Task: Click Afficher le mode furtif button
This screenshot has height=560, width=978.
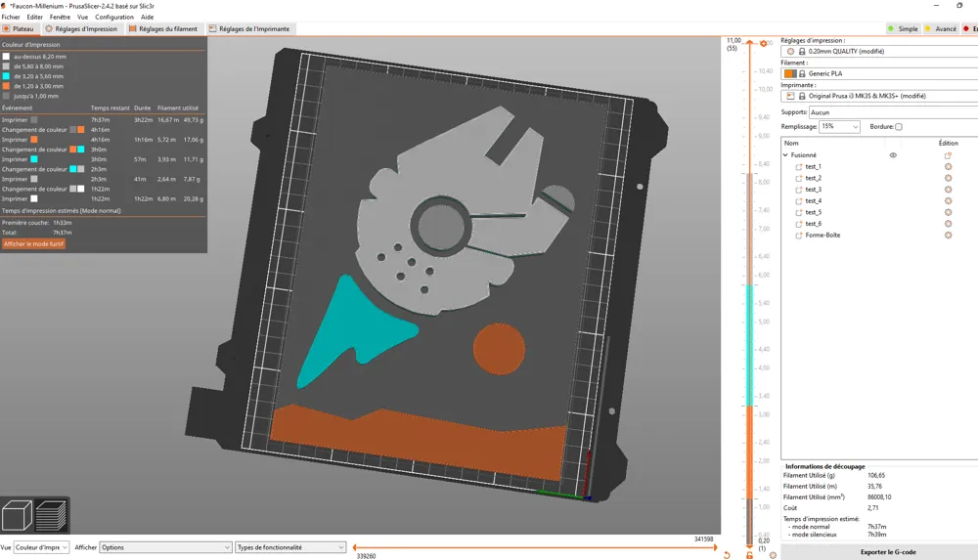Action: tap(33, 243)
